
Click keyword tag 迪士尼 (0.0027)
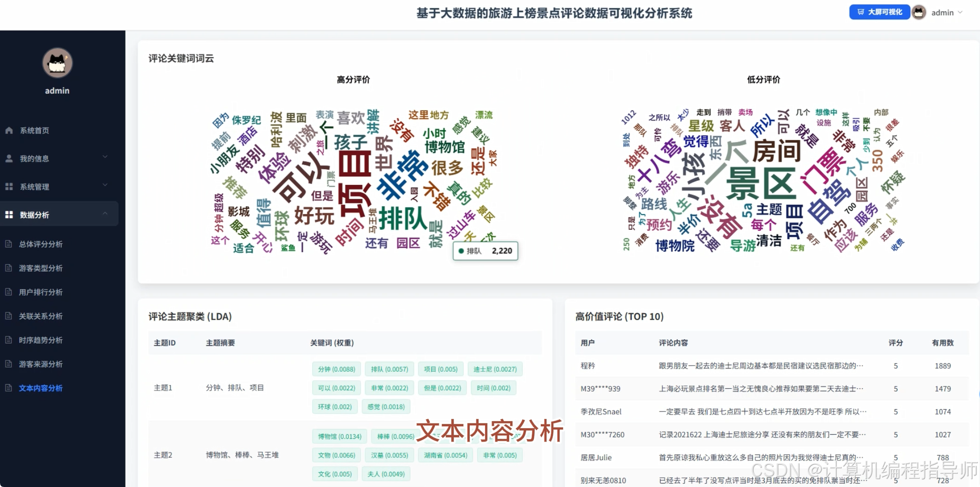pos(495,369)
